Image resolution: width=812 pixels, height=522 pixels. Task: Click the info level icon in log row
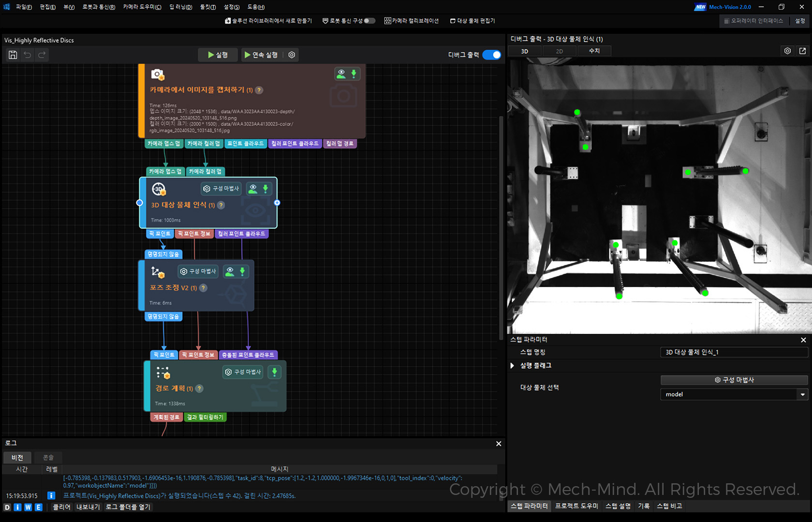click(51, 495)
